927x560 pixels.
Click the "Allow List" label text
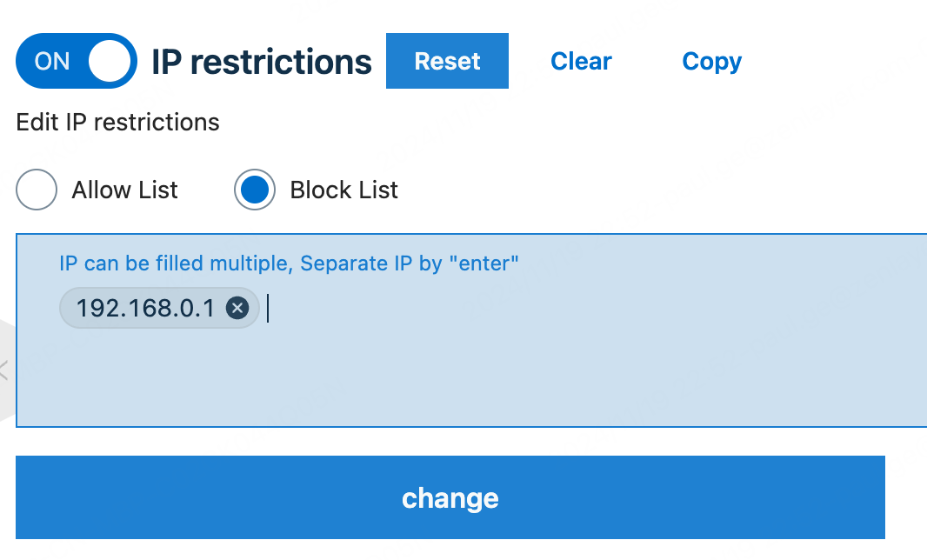pyautogui.click(x=124, y=190)
